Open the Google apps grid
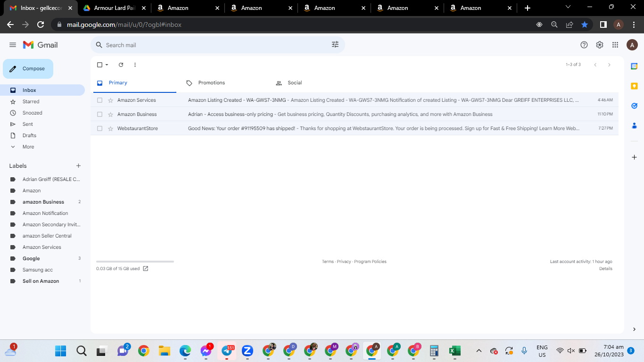The width and height of the screenshot is (644, 362). pyautogui.click(x=615, y=45)
